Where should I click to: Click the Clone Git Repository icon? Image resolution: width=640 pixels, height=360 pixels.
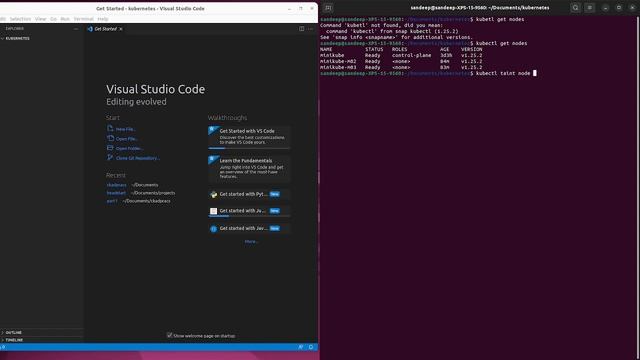click(110, 157)
